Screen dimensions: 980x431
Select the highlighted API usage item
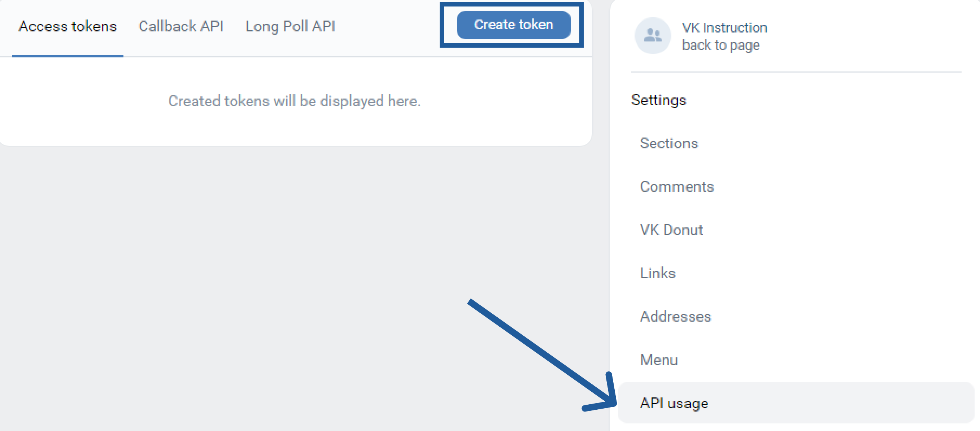tap(796, 403)
